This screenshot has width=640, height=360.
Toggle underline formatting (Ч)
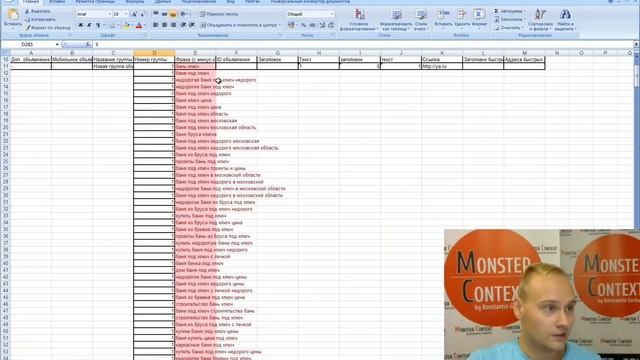(x=98, y=25)
